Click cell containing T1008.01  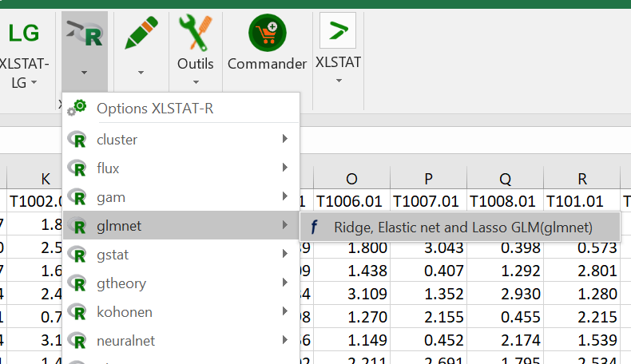pos(504,200)
